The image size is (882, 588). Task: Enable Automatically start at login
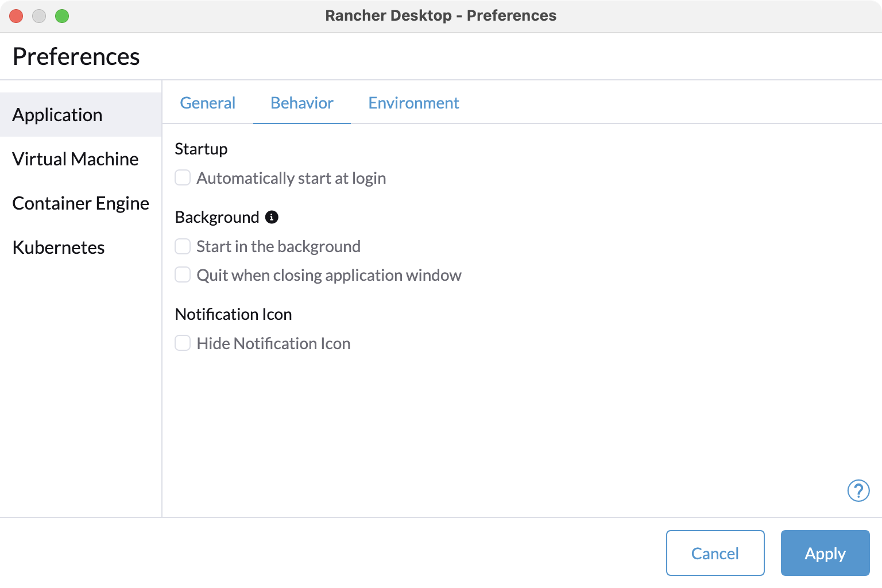coord(183,178)
